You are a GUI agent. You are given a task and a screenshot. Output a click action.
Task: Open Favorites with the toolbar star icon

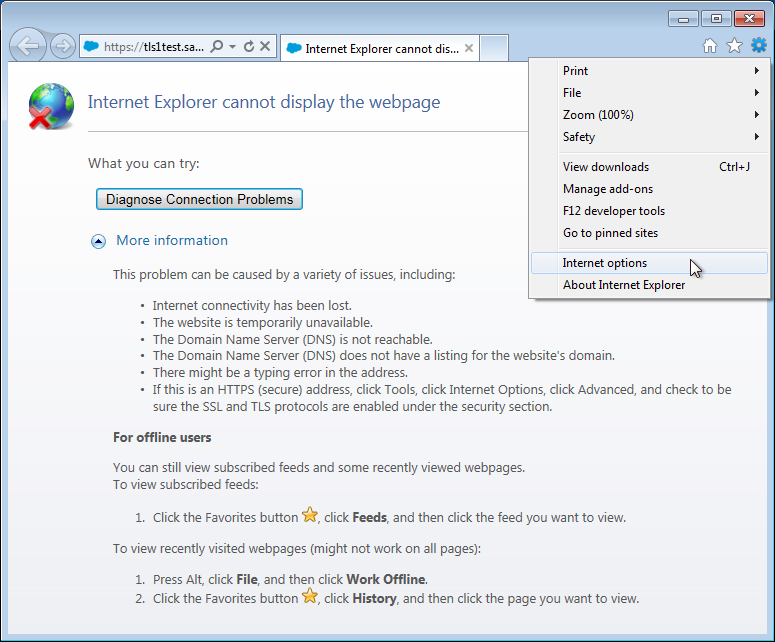pos(734,46)
